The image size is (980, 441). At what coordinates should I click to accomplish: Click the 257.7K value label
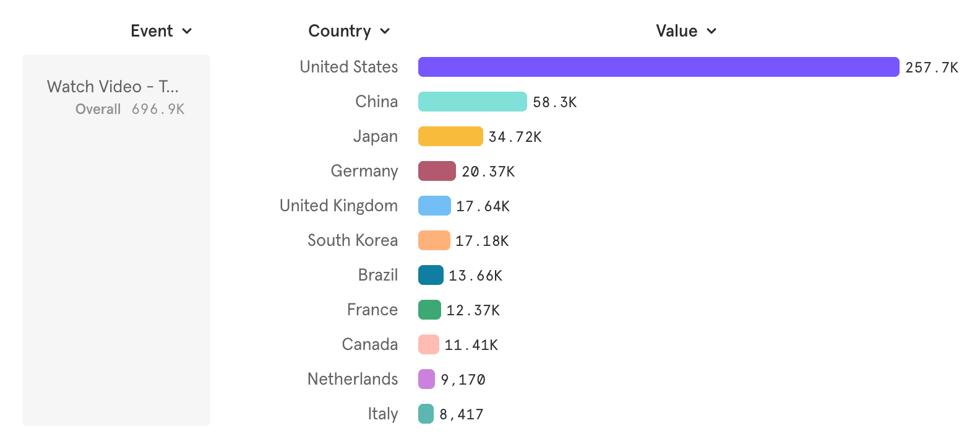pyautogui.click(x=932, y=68)
